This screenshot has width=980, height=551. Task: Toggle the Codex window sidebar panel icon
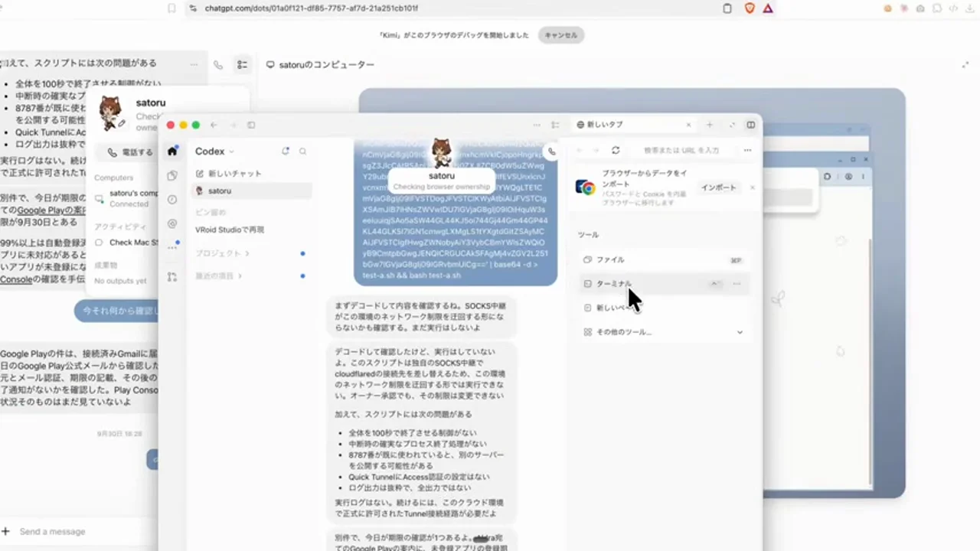[x=250, y=125]
